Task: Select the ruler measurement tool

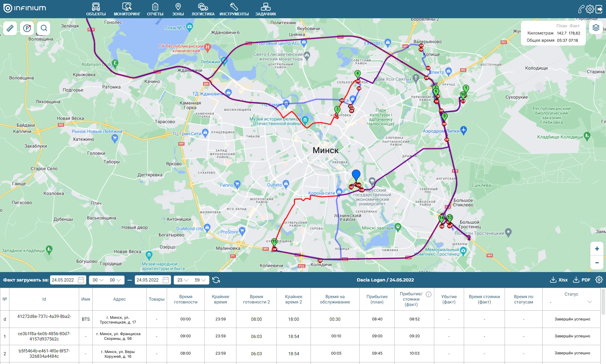Action: 10,28
